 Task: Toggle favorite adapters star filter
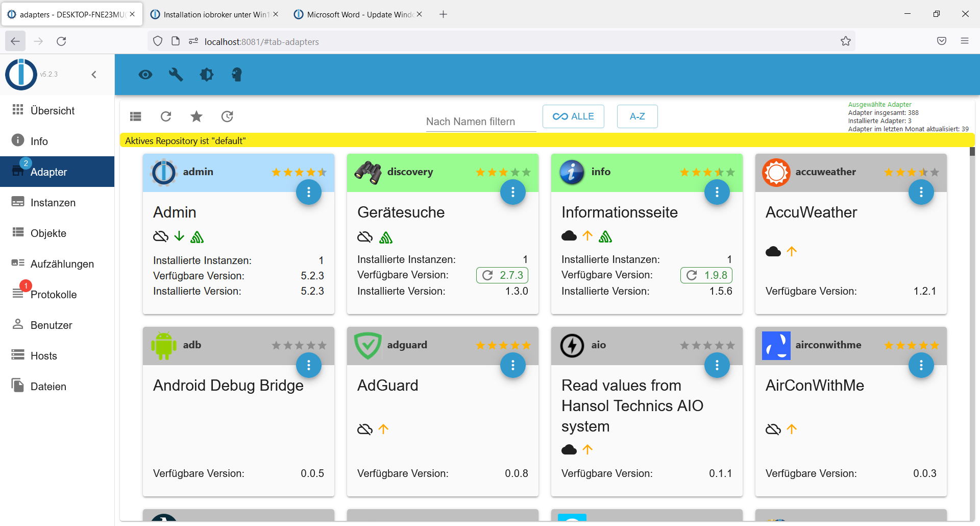click(x=197, y=116)
